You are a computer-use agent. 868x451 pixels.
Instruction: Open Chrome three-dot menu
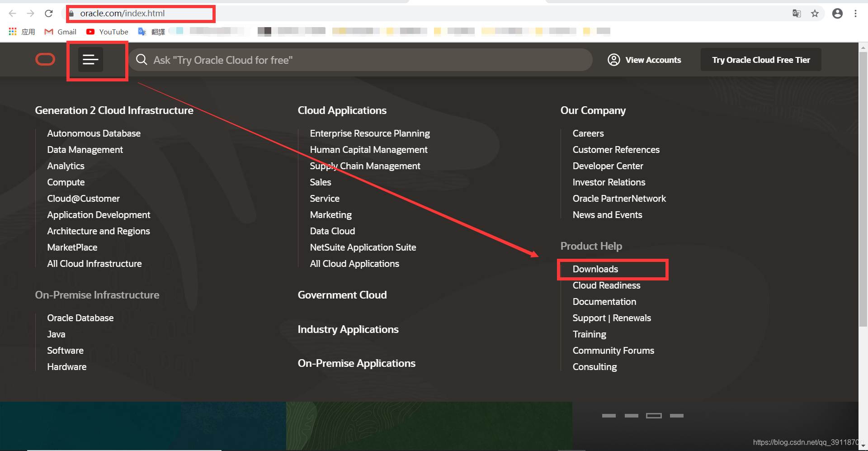click(855, 14)
